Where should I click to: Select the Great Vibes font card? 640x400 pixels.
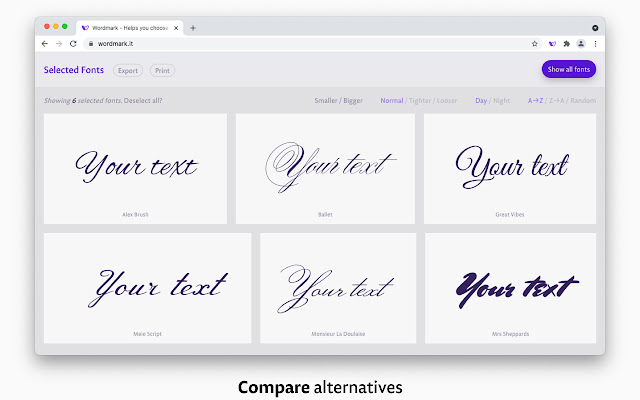pyautogui.click(x=510, y=169)
